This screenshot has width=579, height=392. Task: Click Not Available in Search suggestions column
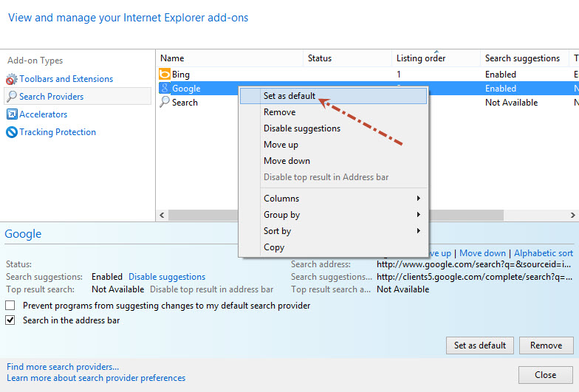511,102
